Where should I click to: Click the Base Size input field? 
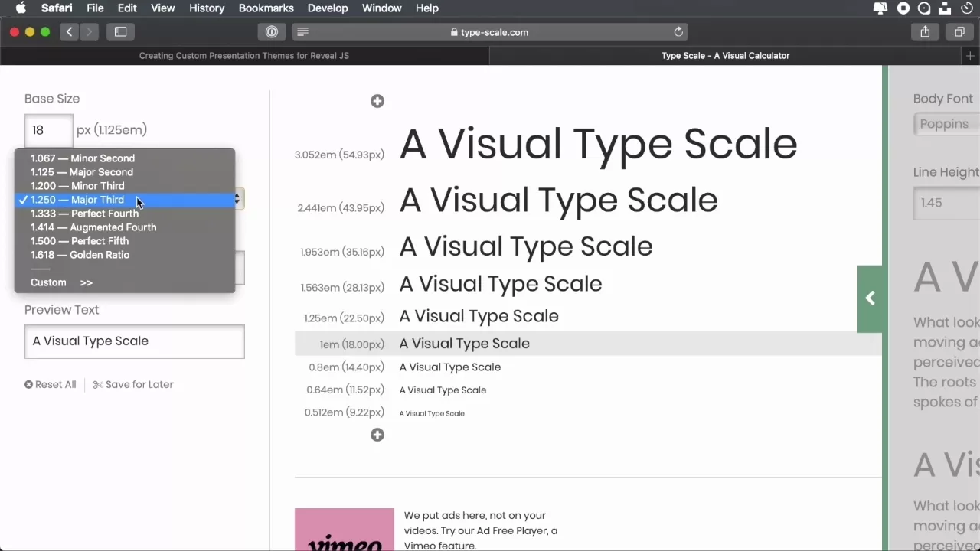pos(48,130)
